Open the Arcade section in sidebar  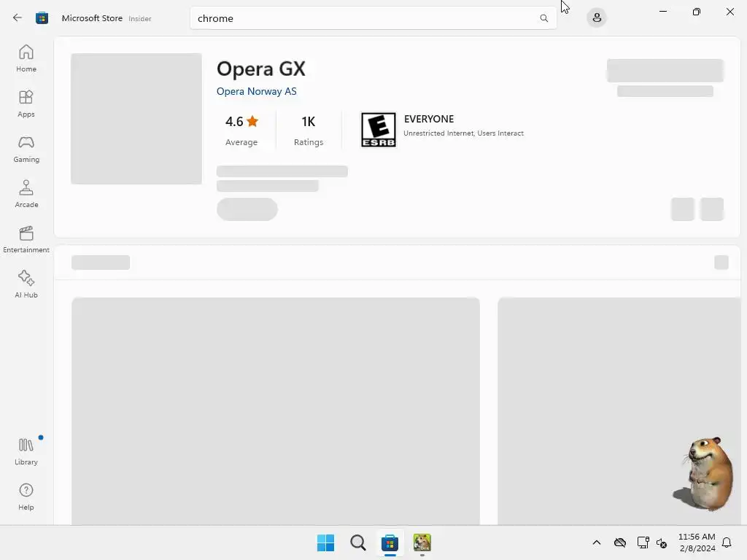pyautogui.click(x=26, y=194)
